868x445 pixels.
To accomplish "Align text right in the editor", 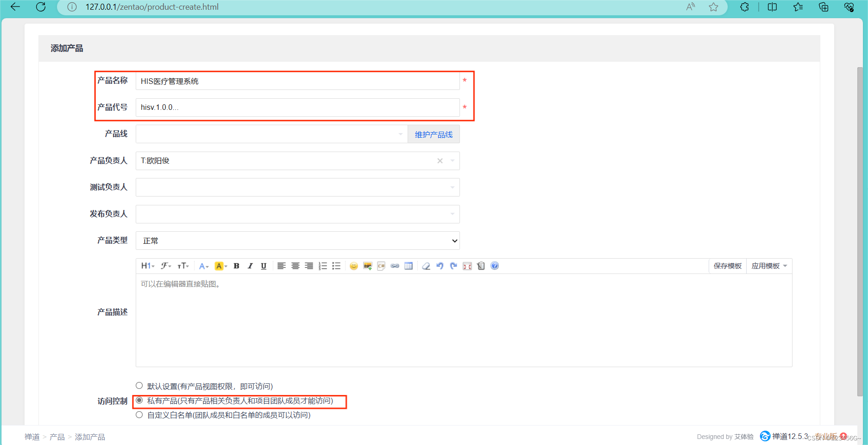I will click(309, 266).
